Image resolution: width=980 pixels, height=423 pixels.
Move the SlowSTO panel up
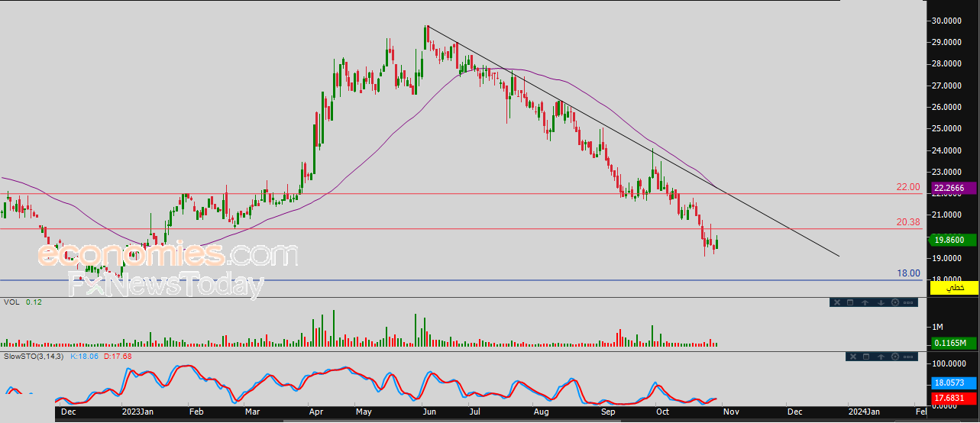pyautogui.click(x=880, y=357)
